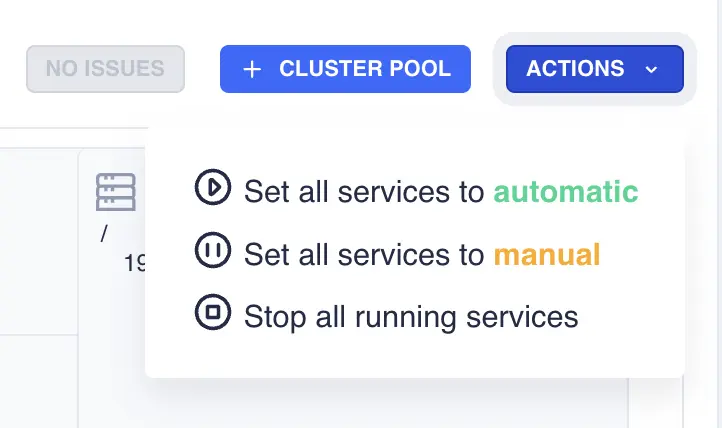
Task: Click the plus icon on Cluster Pool button
Action: pos(252,70)
